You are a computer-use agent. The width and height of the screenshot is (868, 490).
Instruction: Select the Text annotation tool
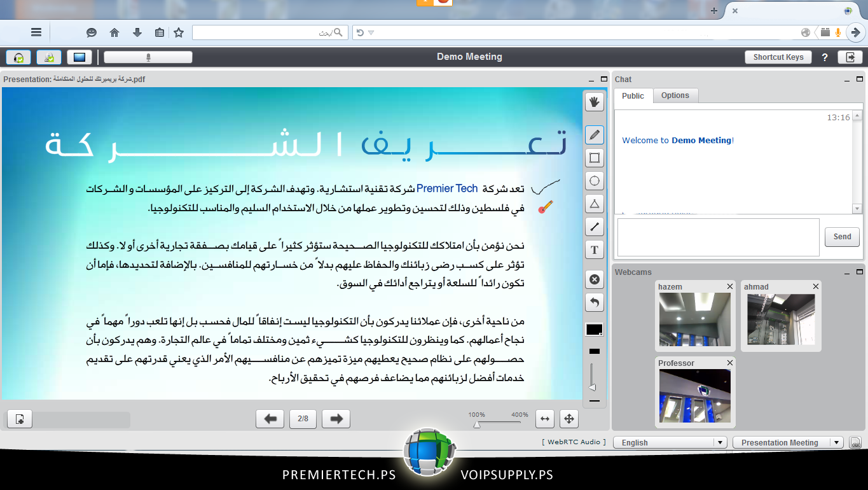tap(595, 249)
